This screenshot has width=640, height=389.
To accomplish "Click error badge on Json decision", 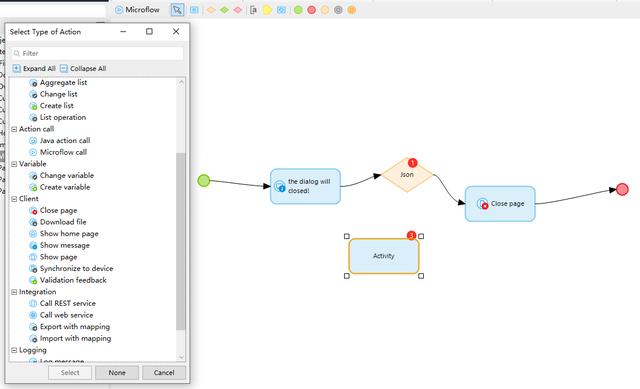I will click(413, 162).
